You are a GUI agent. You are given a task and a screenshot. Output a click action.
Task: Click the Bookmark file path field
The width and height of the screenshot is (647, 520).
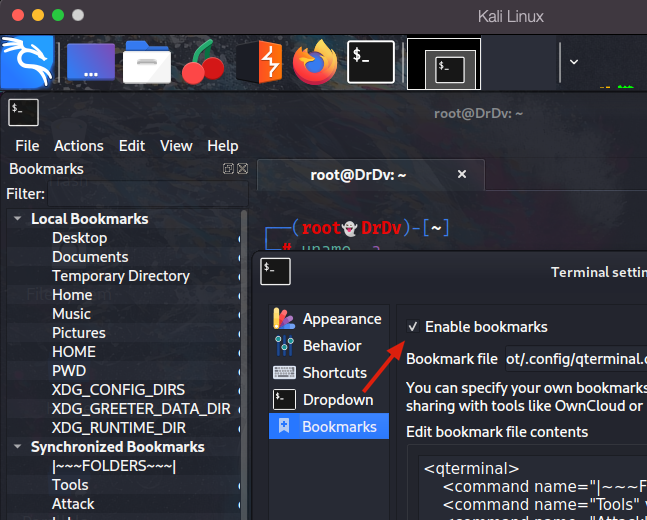[x=575, y=358]
